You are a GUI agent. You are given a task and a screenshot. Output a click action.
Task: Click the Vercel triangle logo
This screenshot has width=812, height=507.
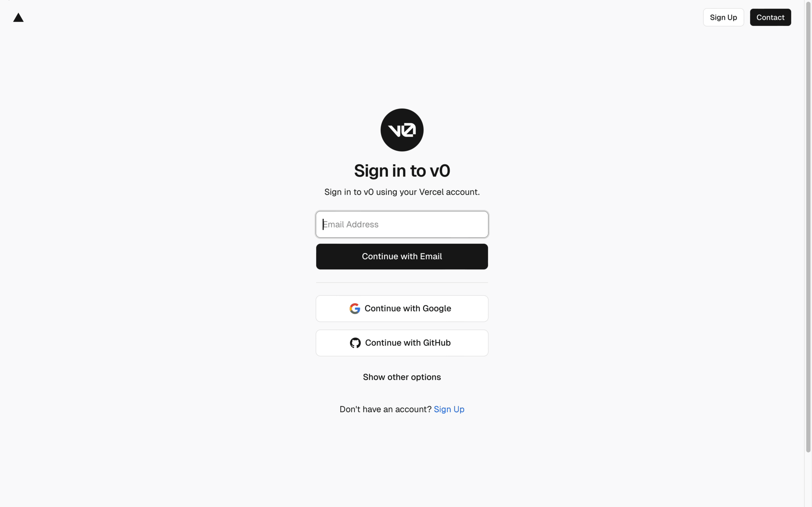tap(19, 17)
